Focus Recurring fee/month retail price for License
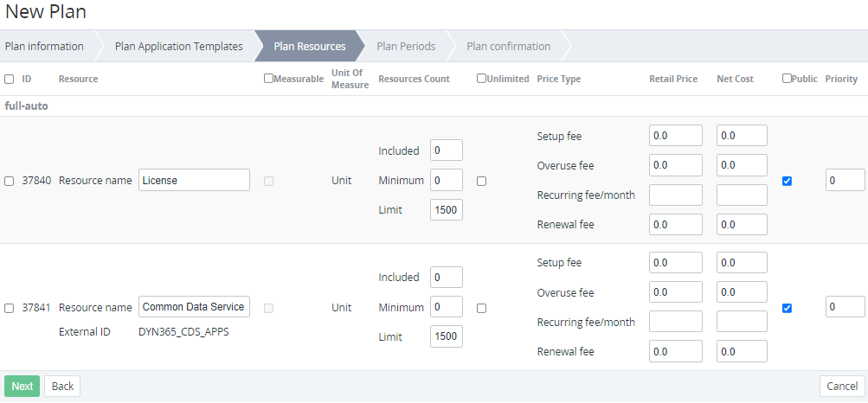This screenshot has height=403, width=868. [675, 195]
